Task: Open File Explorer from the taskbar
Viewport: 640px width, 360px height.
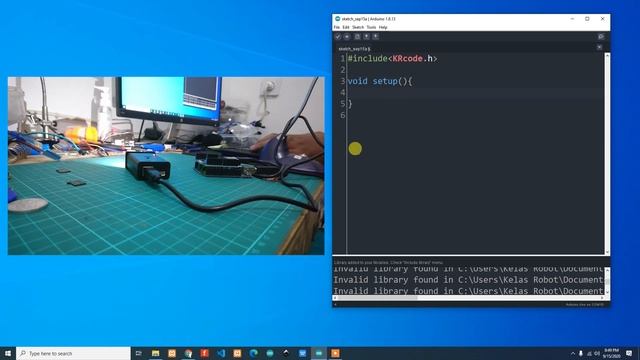Action: (156, 353)
